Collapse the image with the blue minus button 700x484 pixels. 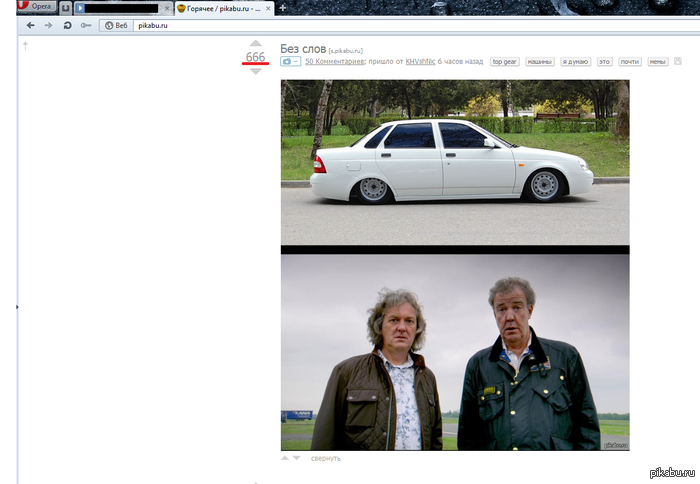[291, 62]
